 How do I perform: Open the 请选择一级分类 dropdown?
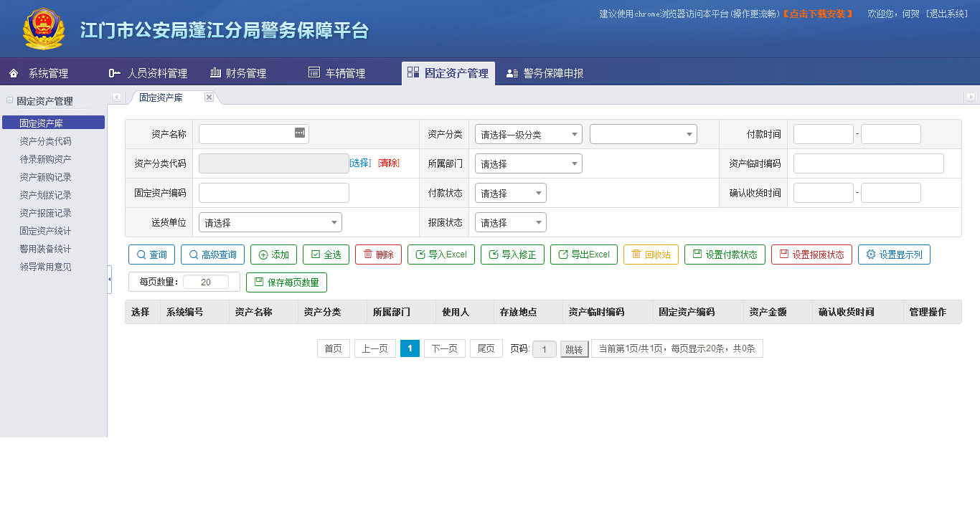point(529,134)
